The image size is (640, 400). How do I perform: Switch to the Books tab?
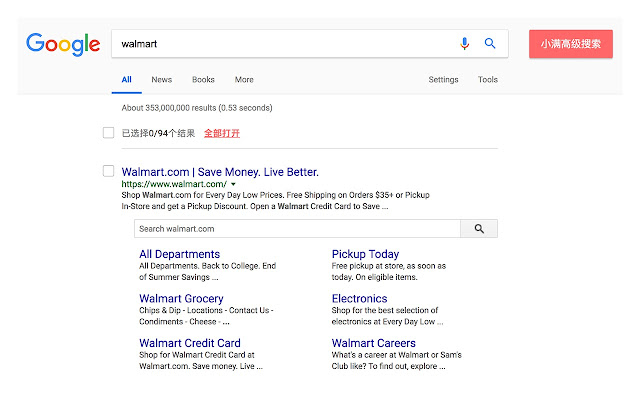click(x=203, y=80)
